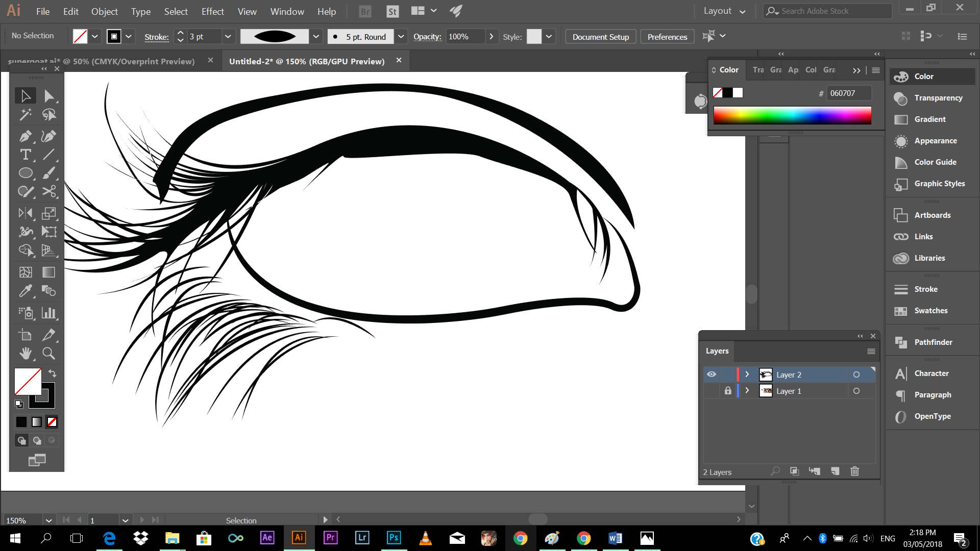Viewport: 980px width, 551px height.
Task: Open stroke weight dropdown
Action: coord(228,36)
